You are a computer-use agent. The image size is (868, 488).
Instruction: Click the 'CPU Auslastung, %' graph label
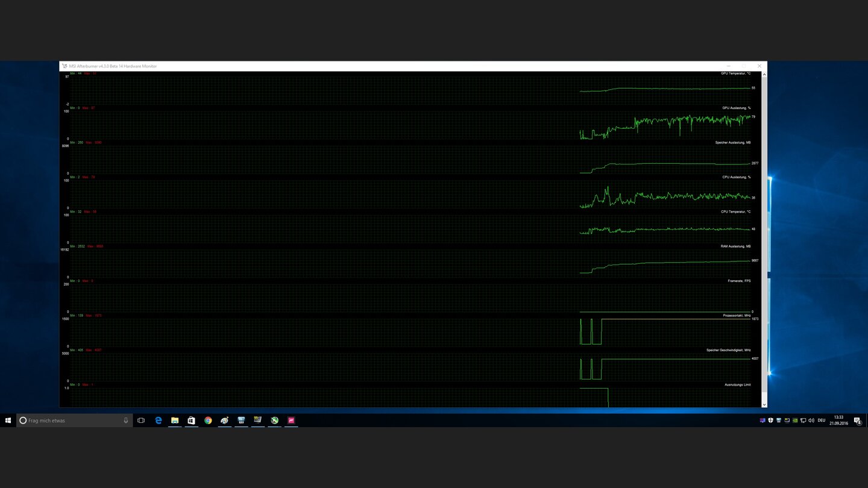coord(736,177)
